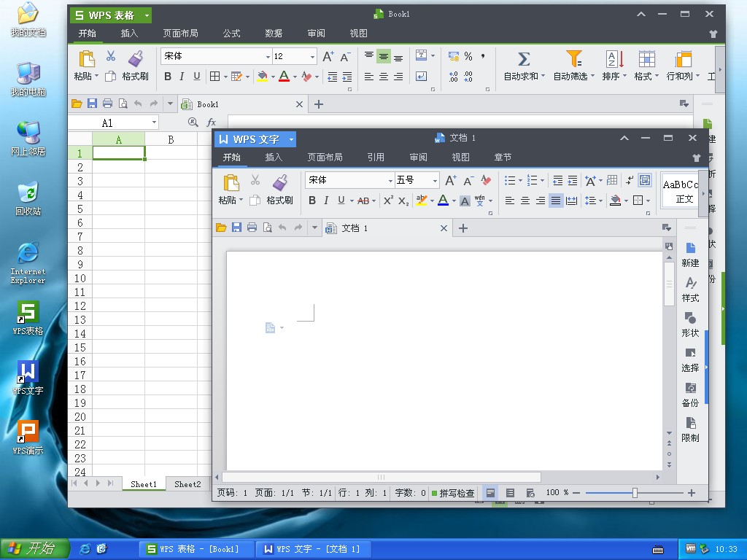The height and width of the screenshot is (560, 747).
Task: Open the font size 12 dropdown in spreadsheet
Action: tap(312, 57)
